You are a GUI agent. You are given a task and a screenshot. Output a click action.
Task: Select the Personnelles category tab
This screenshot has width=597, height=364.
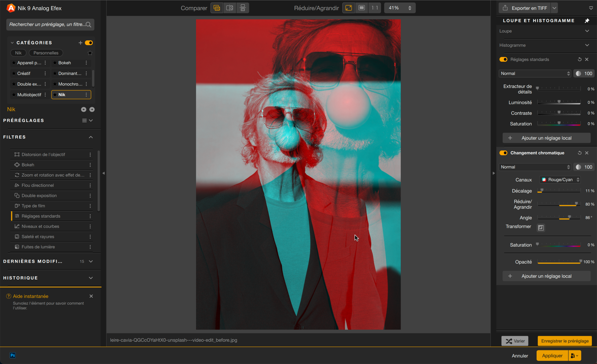(x=46, y=53)
